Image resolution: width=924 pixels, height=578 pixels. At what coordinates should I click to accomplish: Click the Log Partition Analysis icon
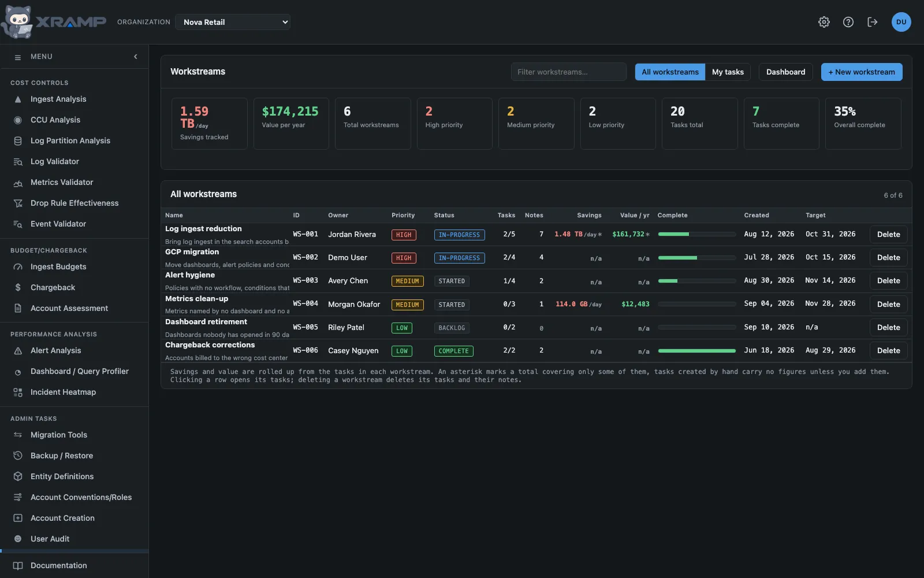coord(18,141)
